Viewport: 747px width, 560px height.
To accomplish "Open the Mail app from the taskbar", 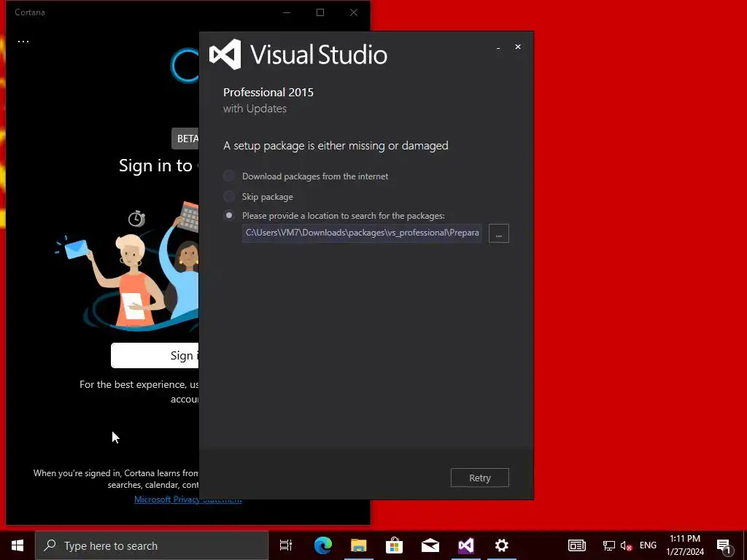I will [430, 545].
